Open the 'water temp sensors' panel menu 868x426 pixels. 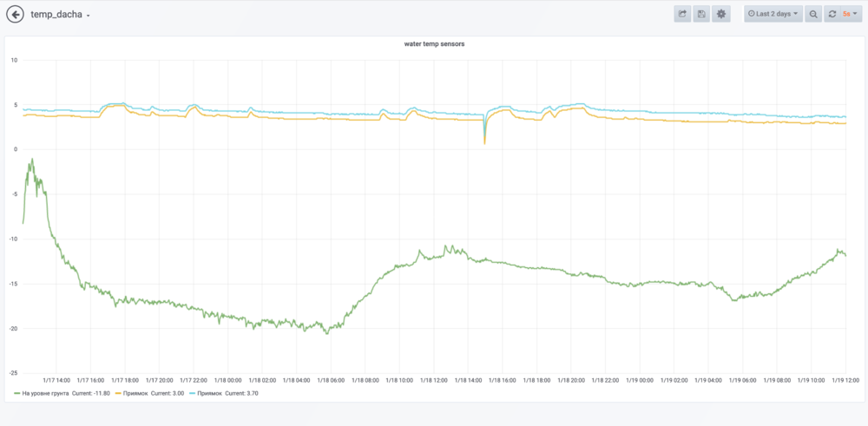tap(434, 43)
